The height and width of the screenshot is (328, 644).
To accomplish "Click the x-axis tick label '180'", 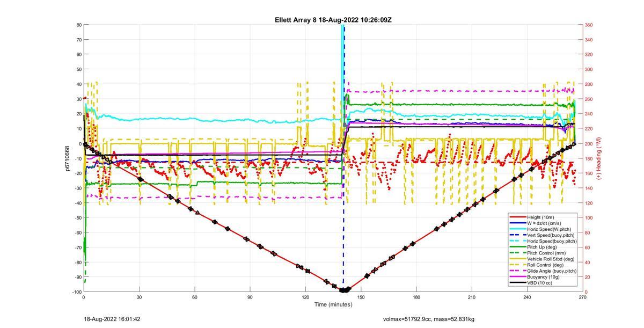I will pyautogui.click(x=416, y=297).
